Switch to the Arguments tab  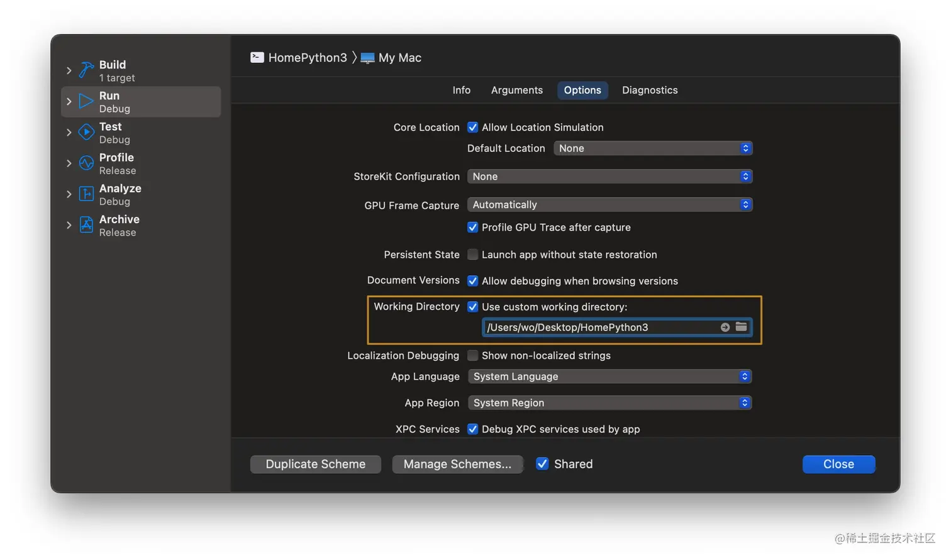(x=517, y=90)
